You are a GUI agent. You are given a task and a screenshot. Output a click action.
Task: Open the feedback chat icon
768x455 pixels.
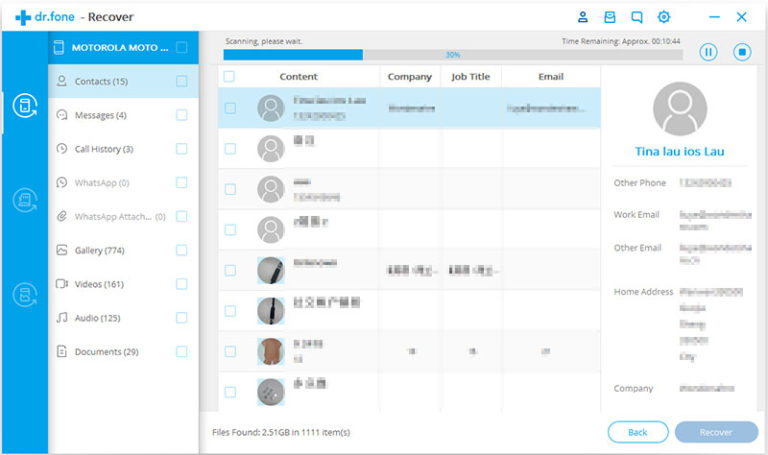[x=637, y=17]
